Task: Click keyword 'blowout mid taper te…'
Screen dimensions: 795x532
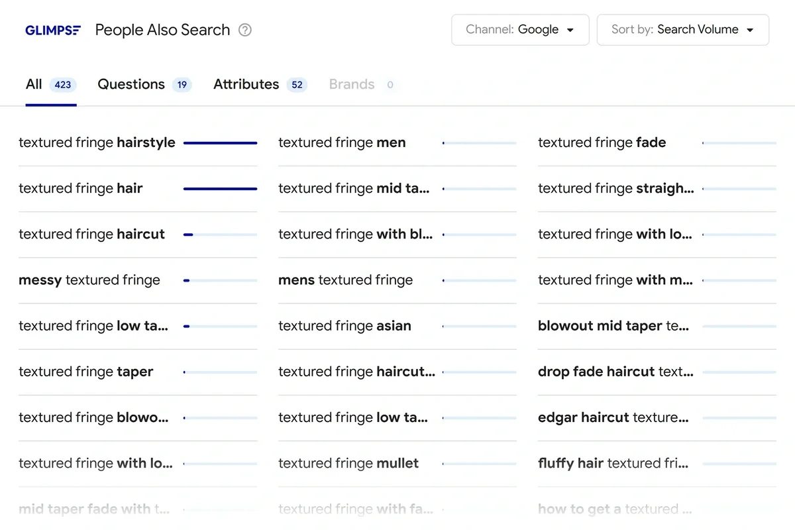Action: click(x=613, y=326)
